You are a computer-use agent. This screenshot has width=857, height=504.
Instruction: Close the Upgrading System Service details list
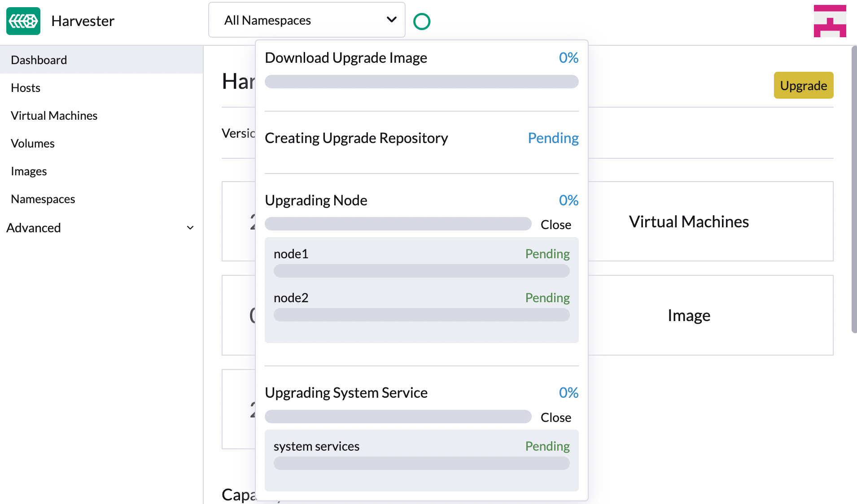[556, 417]
